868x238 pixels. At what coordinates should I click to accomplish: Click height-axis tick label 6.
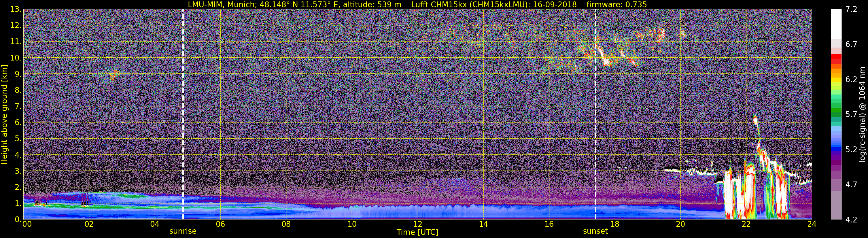tap(18, 123)
